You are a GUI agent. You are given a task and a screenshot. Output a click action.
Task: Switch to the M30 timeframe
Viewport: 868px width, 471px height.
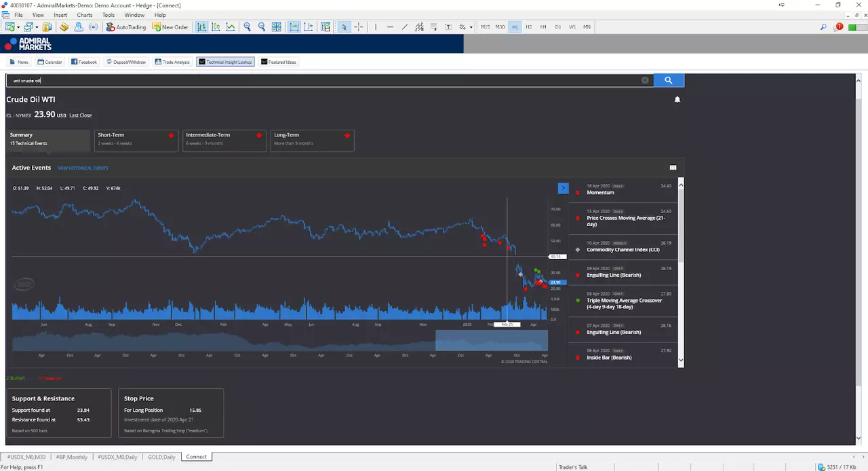click(x=500, y=27)
